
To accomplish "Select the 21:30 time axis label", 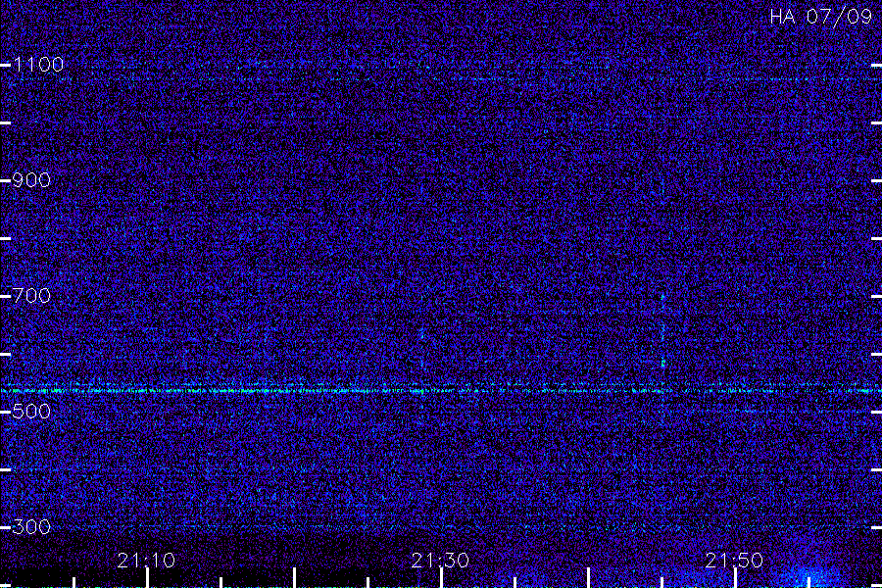I will (x=440, y=561).
